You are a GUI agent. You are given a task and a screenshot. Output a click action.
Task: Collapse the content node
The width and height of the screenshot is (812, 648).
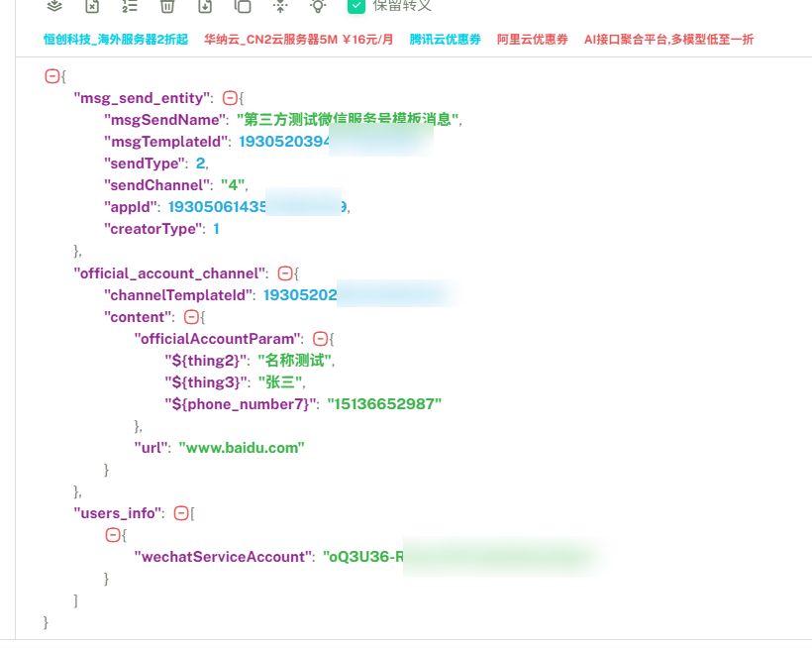[x=191, y=317]
